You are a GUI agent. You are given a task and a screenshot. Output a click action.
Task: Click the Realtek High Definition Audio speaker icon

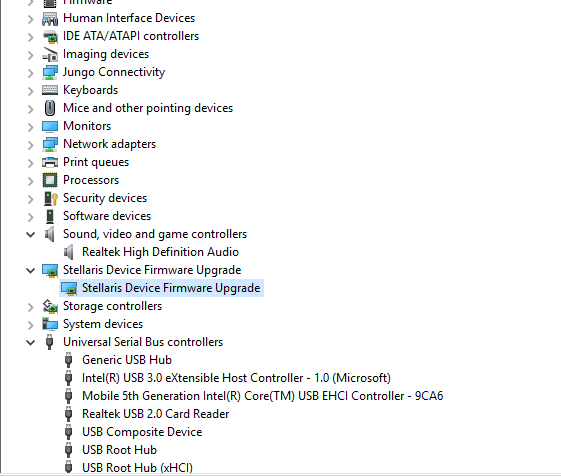pyautogui.click(x=69, y=252)
